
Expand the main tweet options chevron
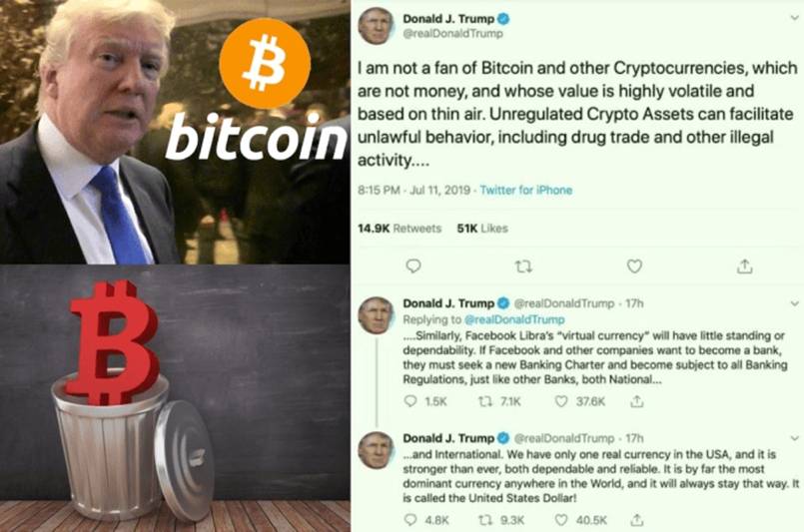click(794, 17)
